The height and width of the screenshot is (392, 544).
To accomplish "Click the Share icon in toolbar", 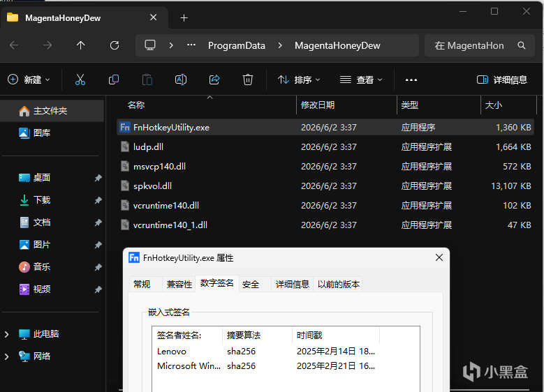I will click(214, 80).
